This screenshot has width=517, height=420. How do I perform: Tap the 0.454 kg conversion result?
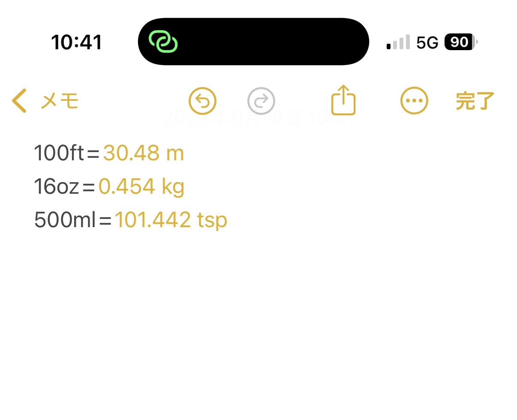[141, 186]
